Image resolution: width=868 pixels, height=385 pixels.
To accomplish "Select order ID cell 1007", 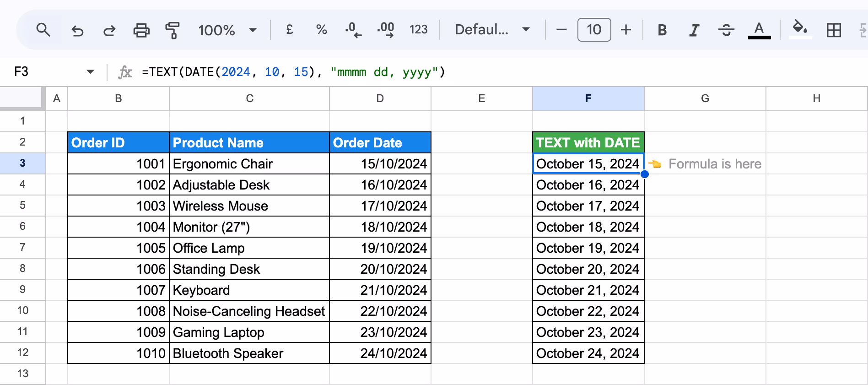I will [x=119, y=290].
